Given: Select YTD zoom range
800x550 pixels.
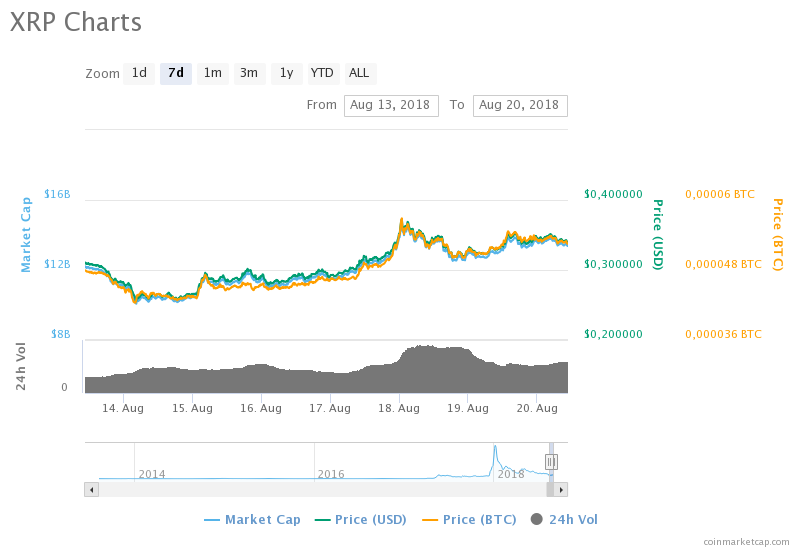Looking at the screenshot, I should 322,73.
